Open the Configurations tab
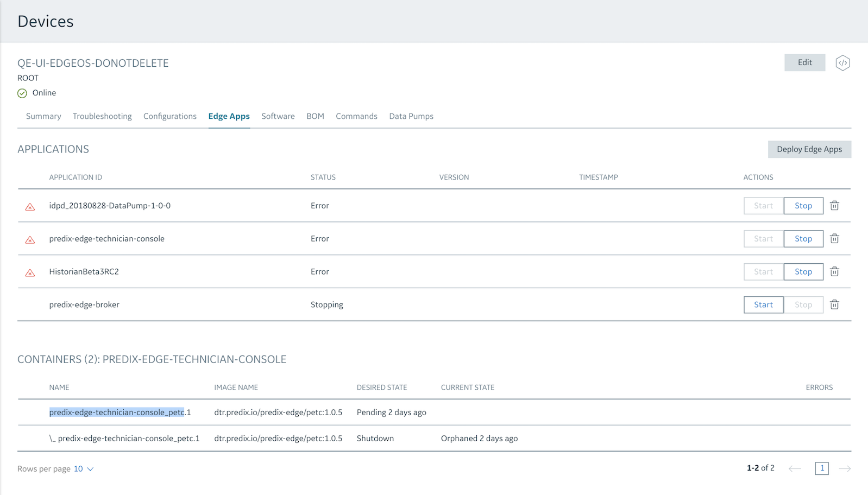 170,116
